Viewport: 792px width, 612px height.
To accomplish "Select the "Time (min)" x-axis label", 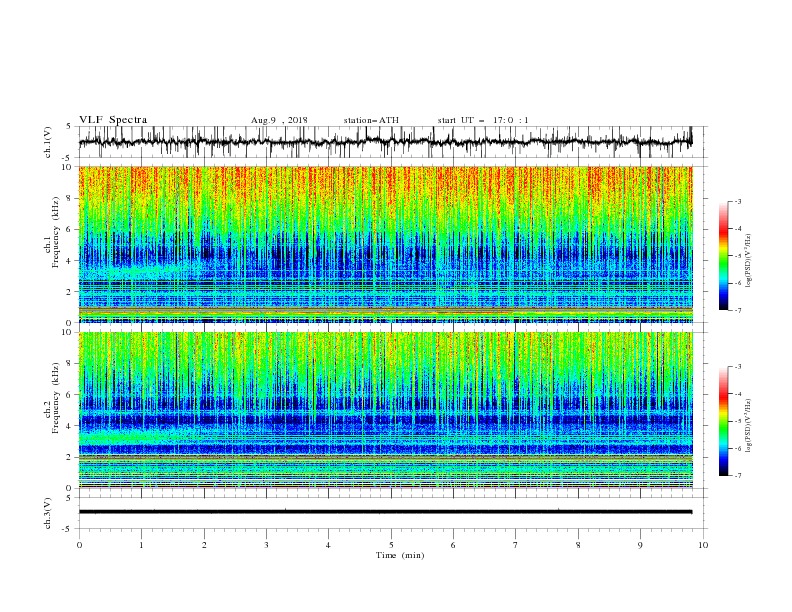I will tap(400, 555).
